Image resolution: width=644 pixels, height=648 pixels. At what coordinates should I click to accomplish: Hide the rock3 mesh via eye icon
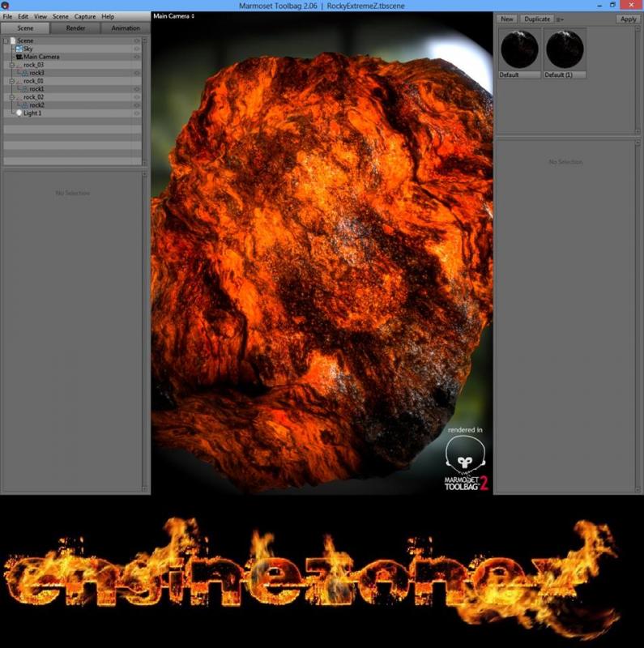(136, 73)
